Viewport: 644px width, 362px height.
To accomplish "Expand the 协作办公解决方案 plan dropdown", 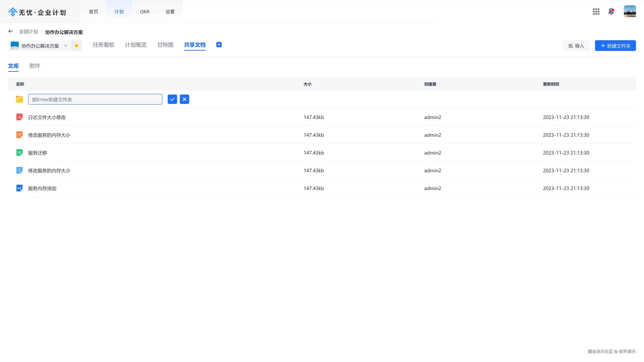I will [66, 46].
